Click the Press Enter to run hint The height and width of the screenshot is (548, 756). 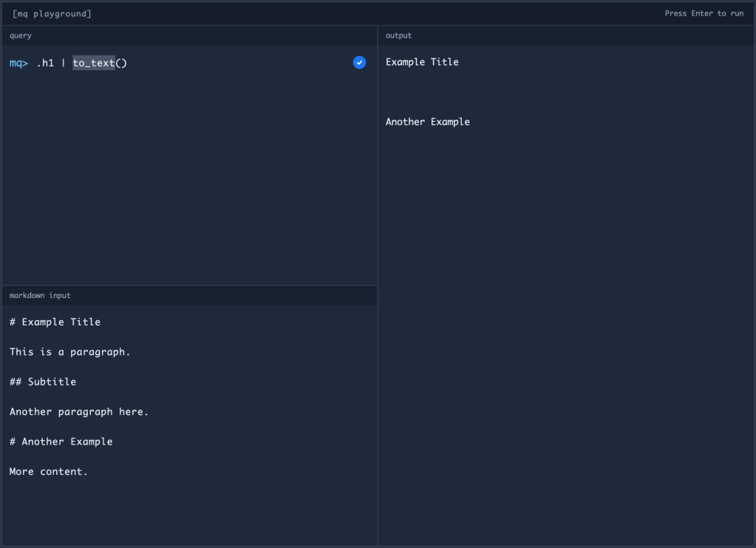[704, 14]
